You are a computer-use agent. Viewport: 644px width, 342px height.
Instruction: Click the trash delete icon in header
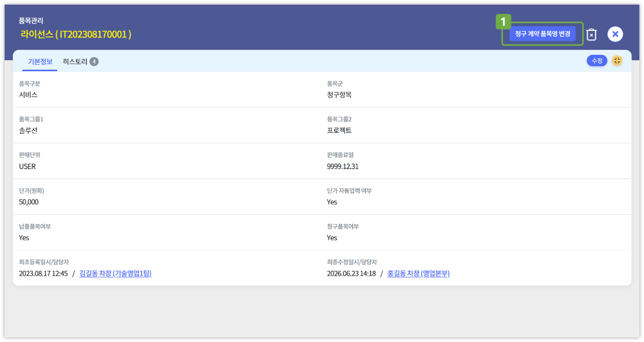[x=591, y=35]
